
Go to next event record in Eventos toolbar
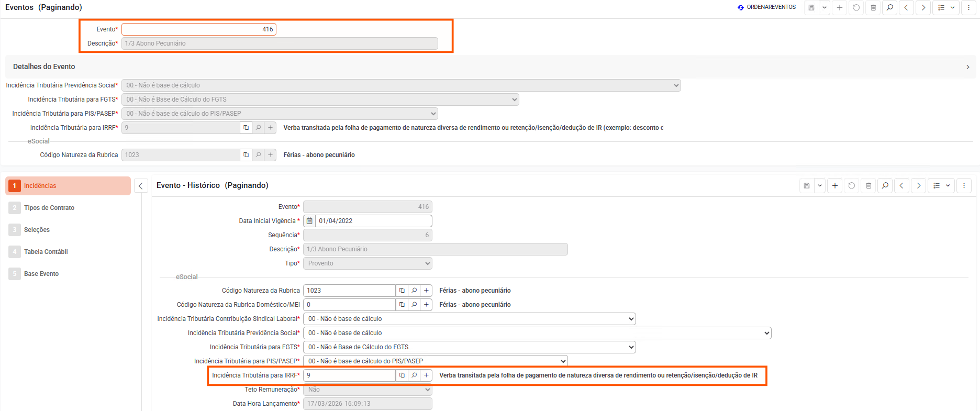(x=923, y=8)
